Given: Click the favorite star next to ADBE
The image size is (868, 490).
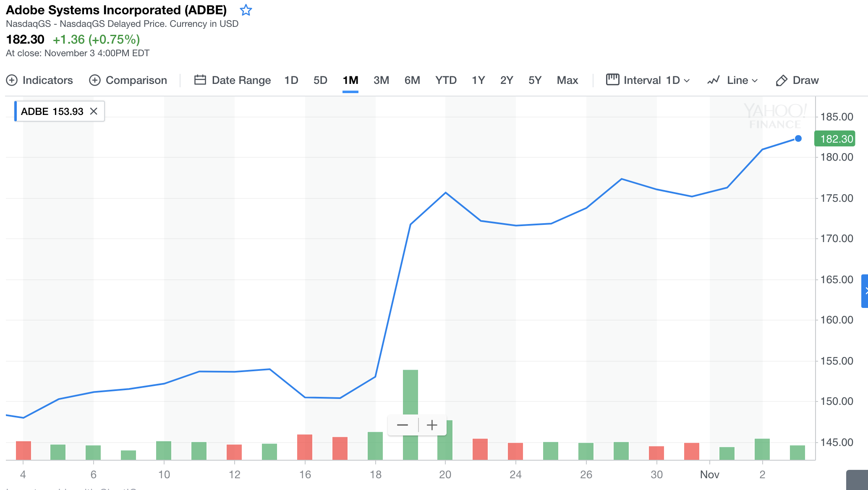Looking at the screenshot, I should pos(246,10).
